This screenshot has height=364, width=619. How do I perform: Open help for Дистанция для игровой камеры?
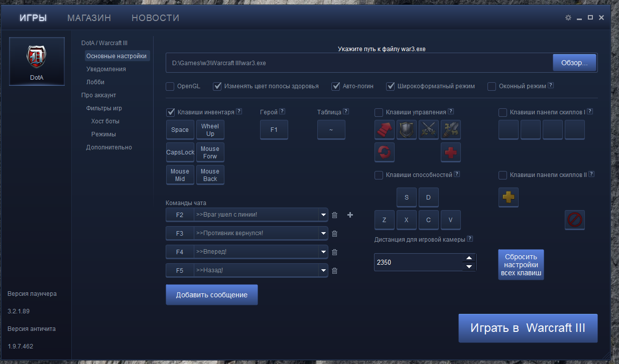[x=470, y=239]
